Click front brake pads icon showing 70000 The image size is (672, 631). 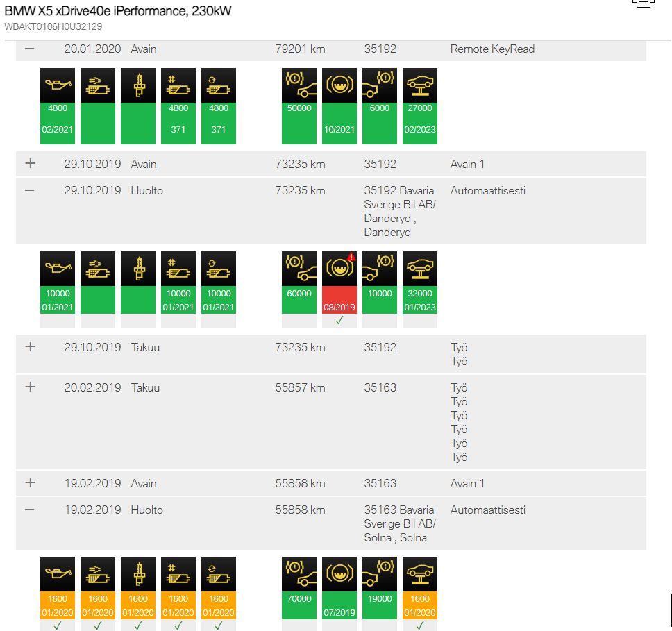pos(299,574)
